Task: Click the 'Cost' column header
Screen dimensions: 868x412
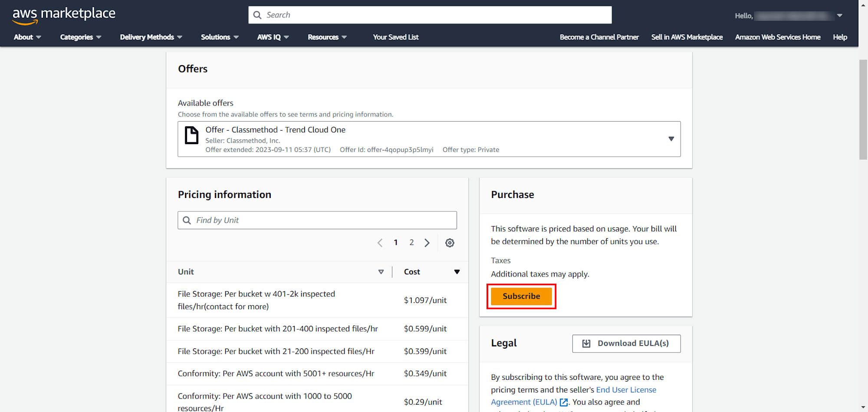Action: point(412,272)
